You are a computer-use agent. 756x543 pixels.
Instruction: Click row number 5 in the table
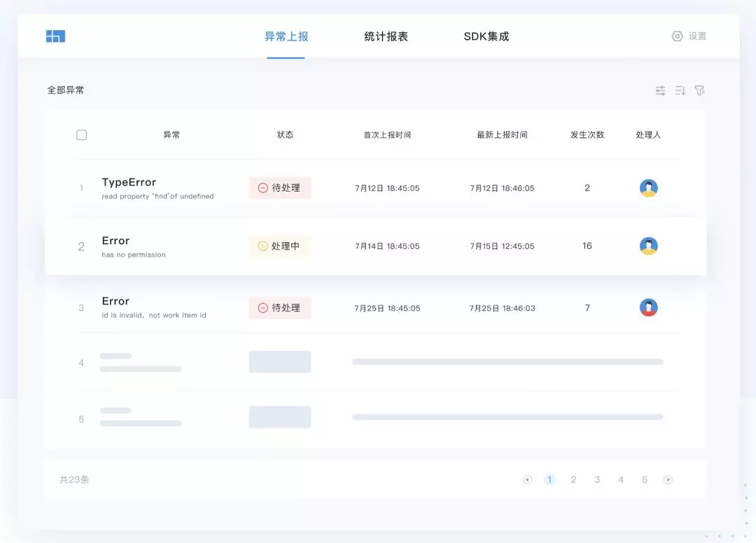coord(81,419)
